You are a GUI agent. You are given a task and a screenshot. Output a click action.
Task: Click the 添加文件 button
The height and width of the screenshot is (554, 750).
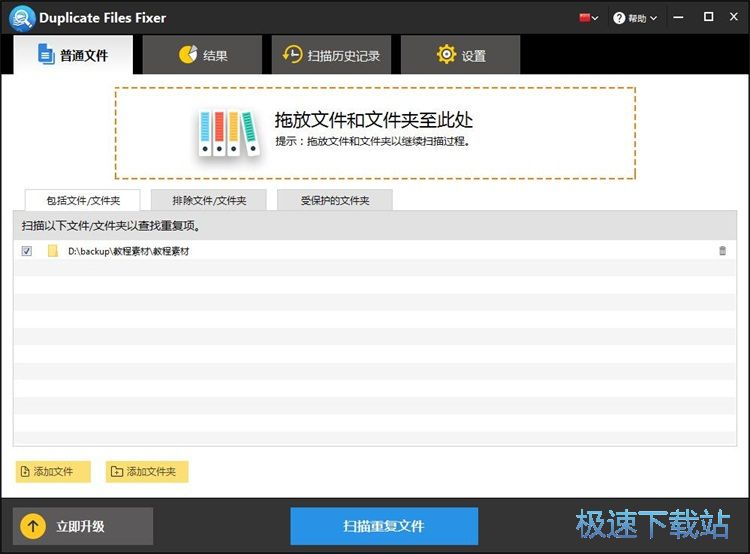tap(53, 472)
